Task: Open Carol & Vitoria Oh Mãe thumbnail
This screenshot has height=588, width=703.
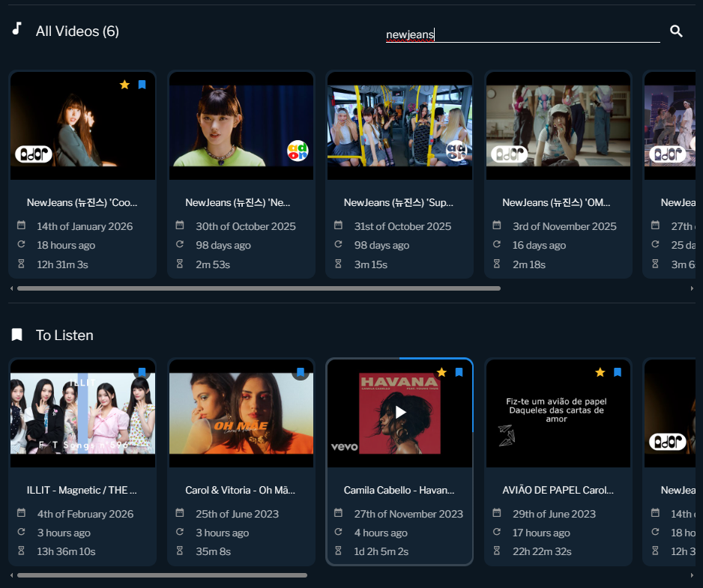Action: coord(241,413)
